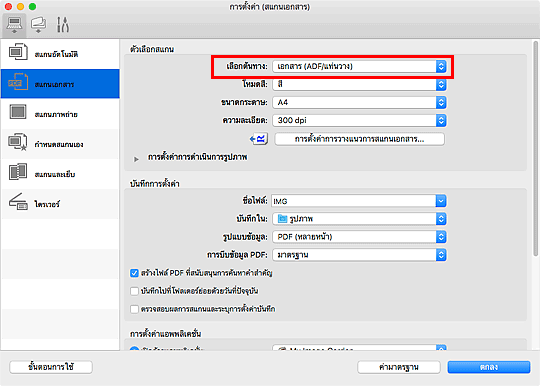
Task: Open the ความละเอียด 300 dpi dropdown
Action: tap(359, 120)
